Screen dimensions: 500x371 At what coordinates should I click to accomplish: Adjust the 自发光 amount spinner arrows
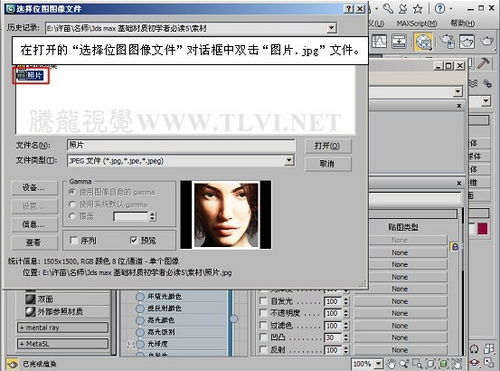[346, 301]
